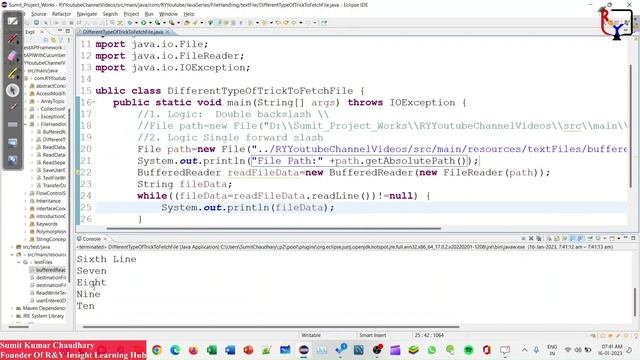
Task: Select the Inheritance package in explorer
Action: click(48, 201)
